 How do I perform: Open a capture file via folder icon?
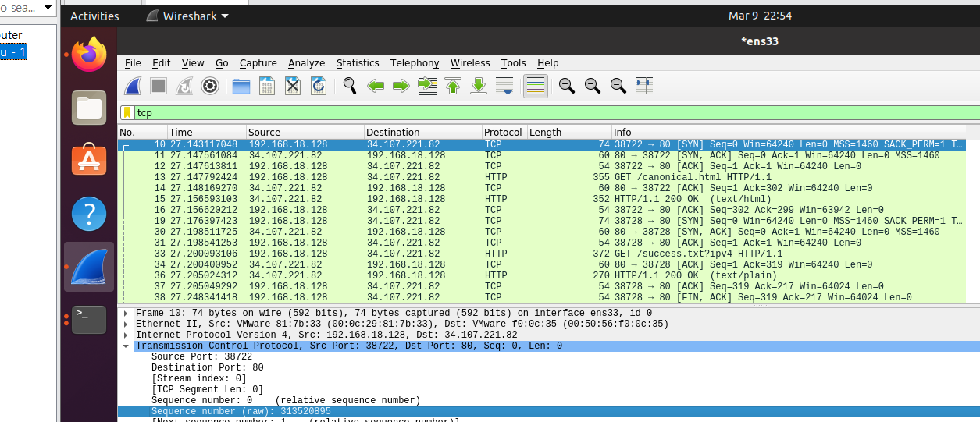click(241, 86)
